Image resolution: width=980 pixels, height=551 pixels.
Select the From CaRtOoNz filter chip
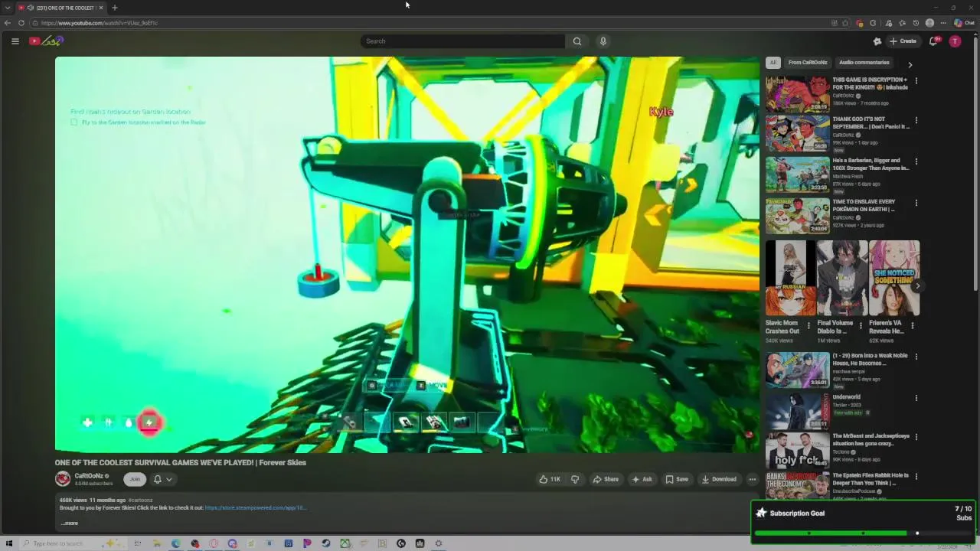pyautogui.click(x=808, y=63)
